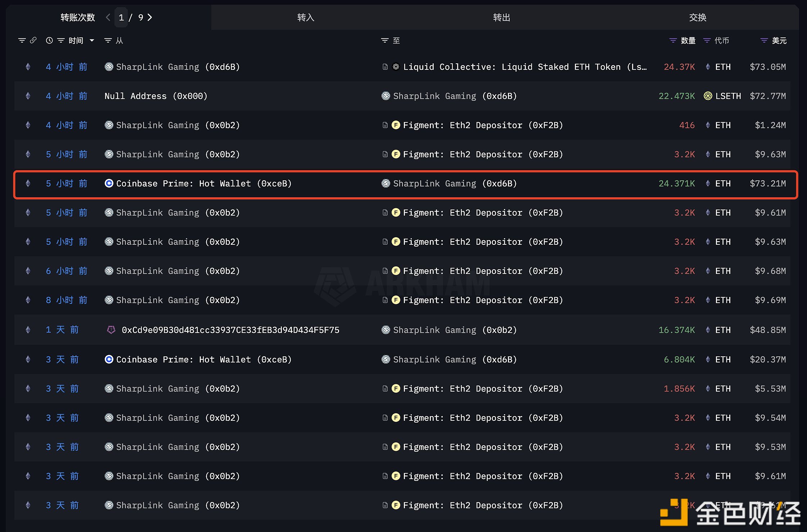The height and width of the screenshot is (532, 807).
Task: Open the 从 (From) column filter
Action: click(x=108, y=41)
